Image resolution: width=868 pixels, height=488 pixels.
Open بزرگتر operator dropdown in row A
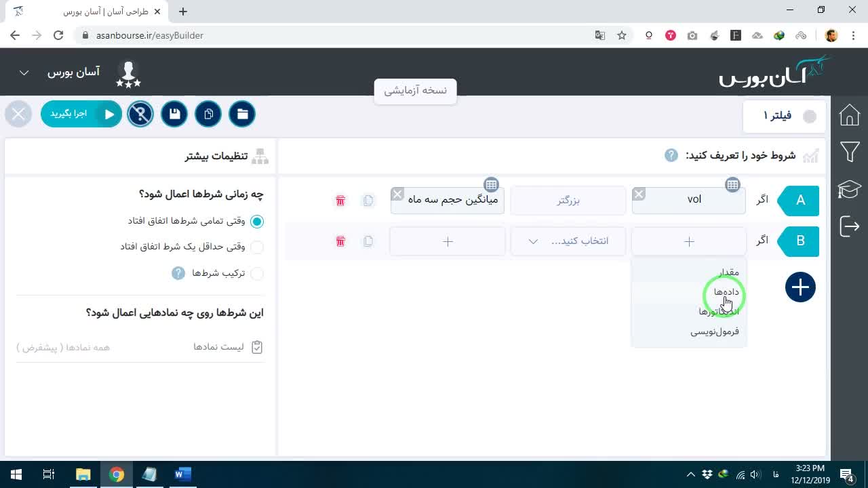click(x=568, y=201)
